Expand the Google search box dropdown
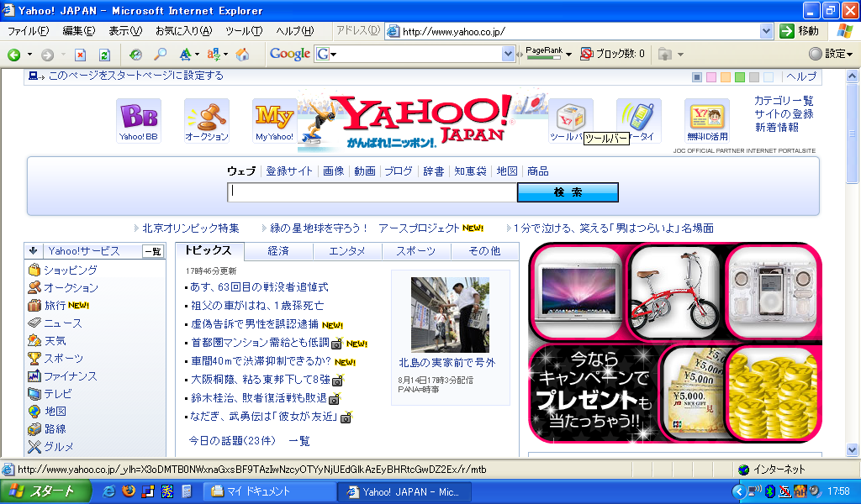 point(507,54)
